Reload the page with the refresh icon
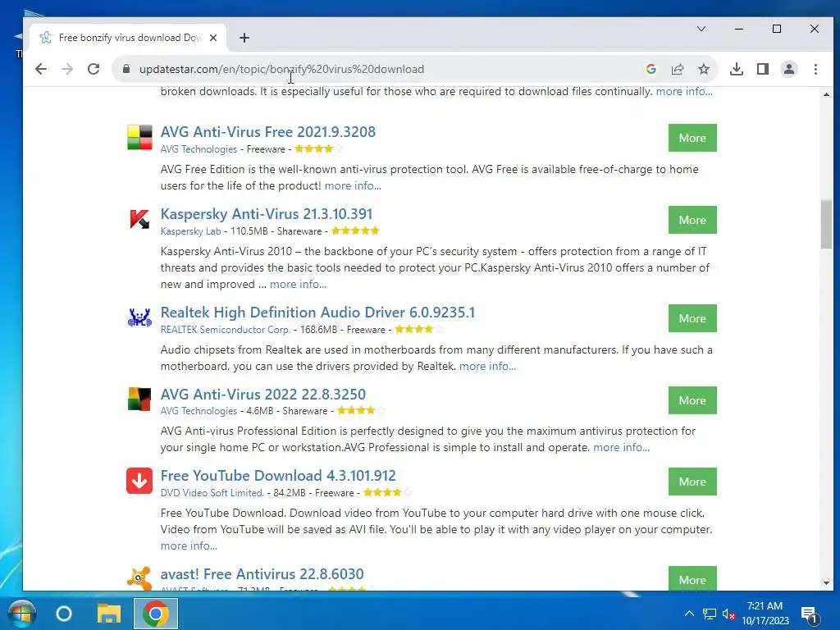 [94, 69]
